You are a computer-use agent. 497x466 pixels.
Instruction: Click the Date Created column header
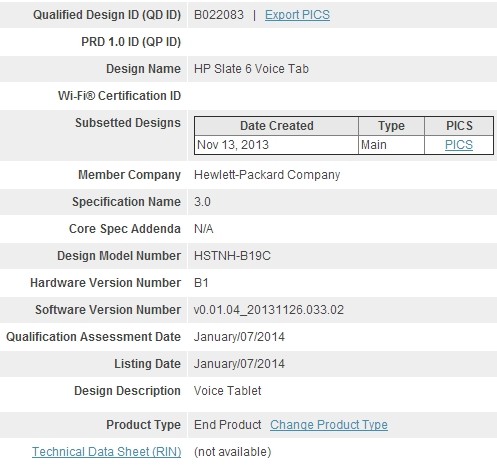[277, 126]
